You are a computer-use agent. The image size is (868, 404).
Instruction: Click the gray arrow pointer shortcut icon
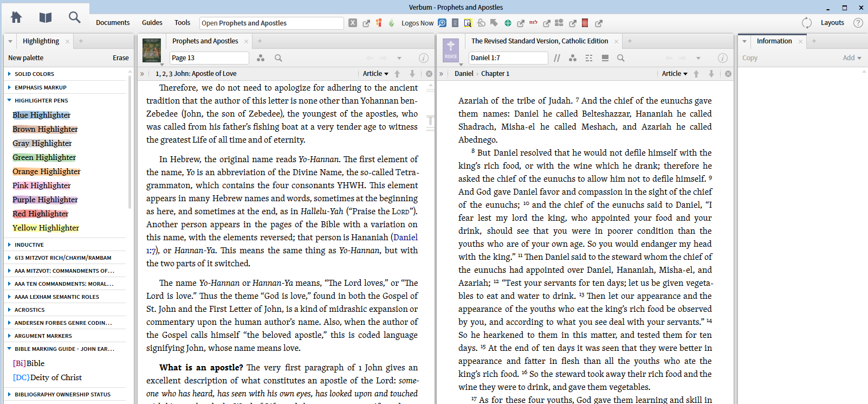coord(494,23)
